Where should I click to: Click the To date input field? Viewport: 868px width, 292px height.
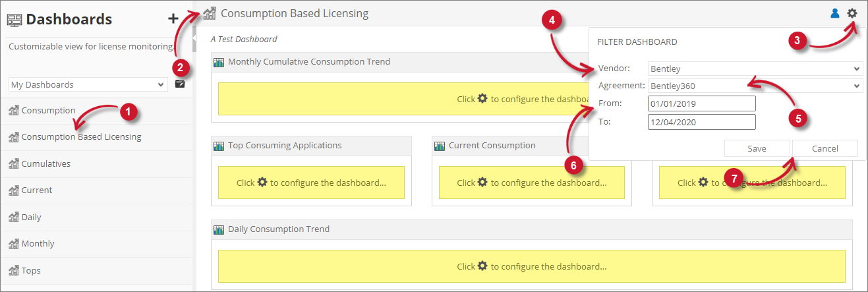(x=701, y=122)
